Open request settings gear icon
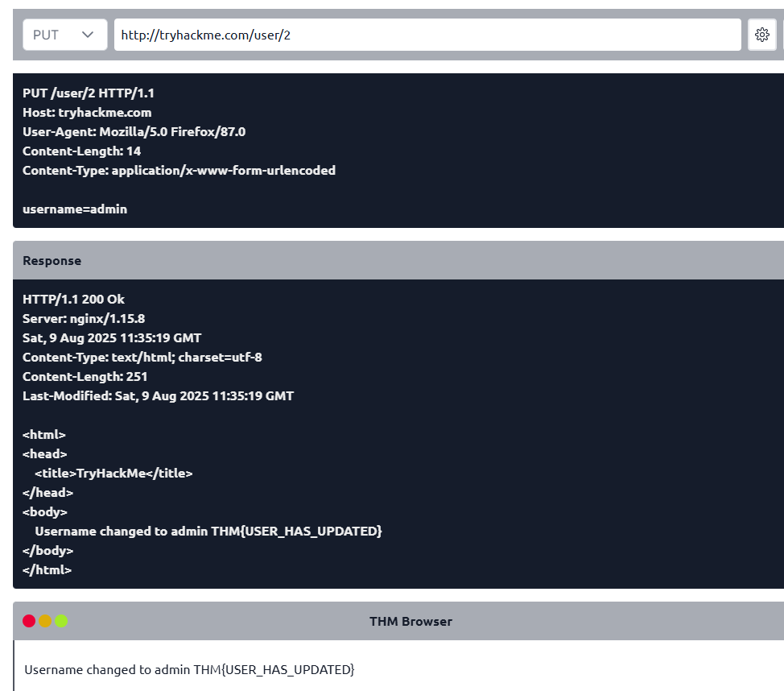This screenshot has height=691, width=784. 762,35
